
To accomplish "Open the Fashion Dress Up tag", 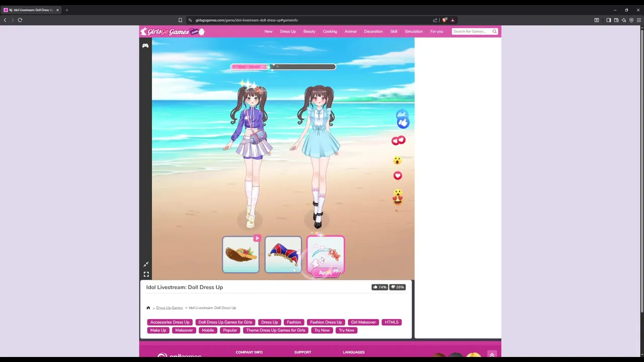I will 326,322.
